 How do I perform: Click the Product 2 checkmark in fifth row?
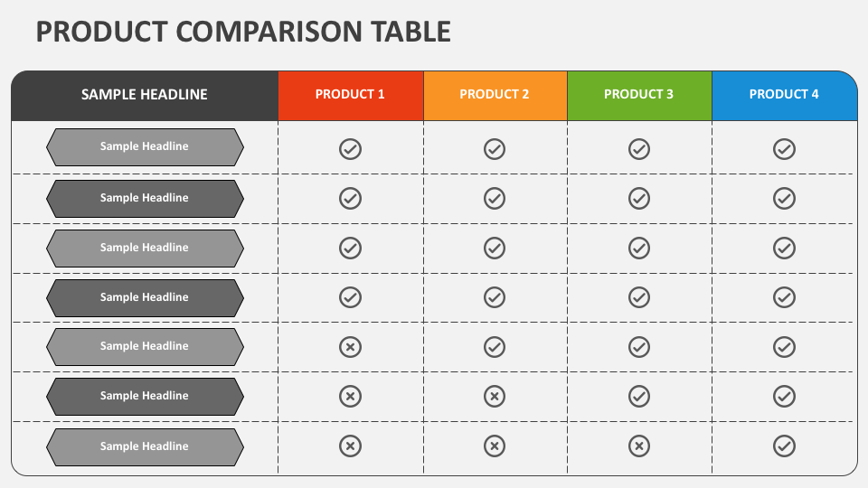(x=495, y=347)
